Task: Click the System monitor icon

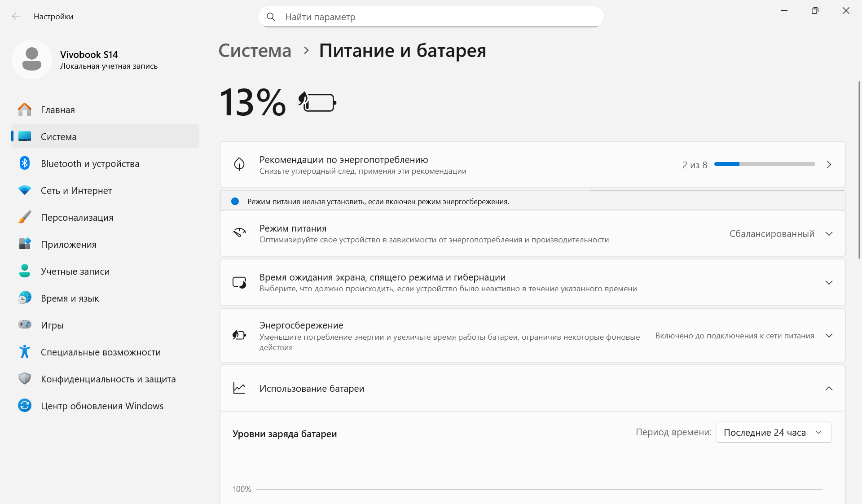Action: coord(25,136)
